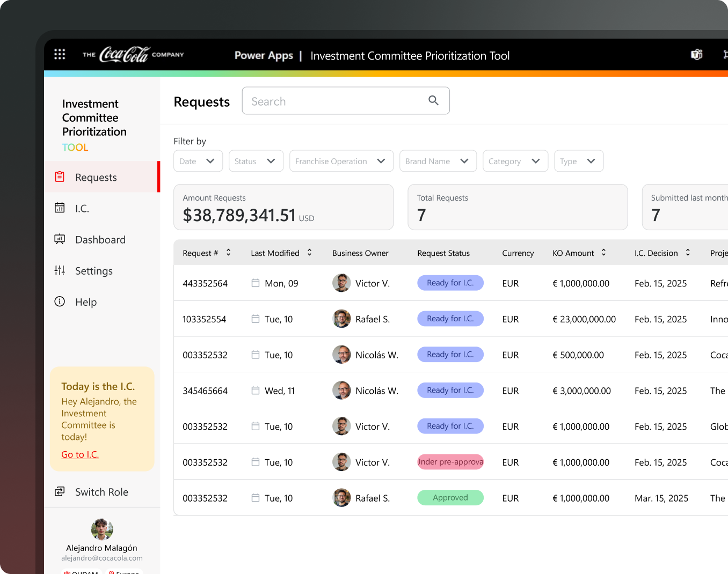
Task: Focus the Search input field
Action: click(346, 101)
